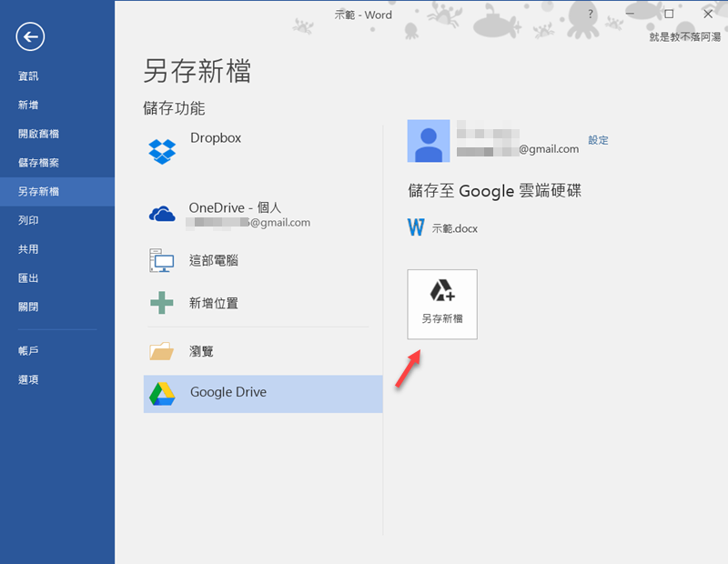
Task: Open the 資訊 backstage page
Action: (28, 76)
